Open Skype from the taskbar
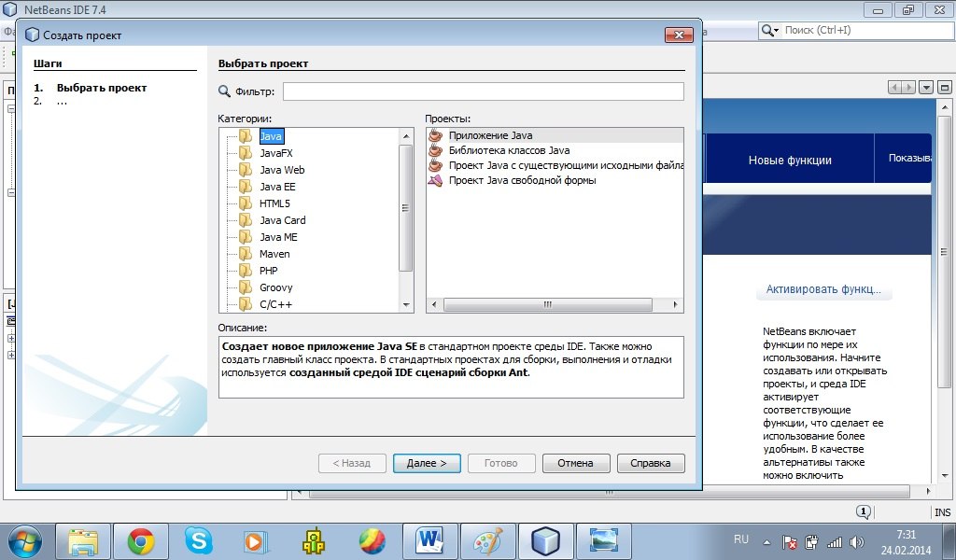Image resolution: width=956 pixels, height=560 pixels. [199, 541]
